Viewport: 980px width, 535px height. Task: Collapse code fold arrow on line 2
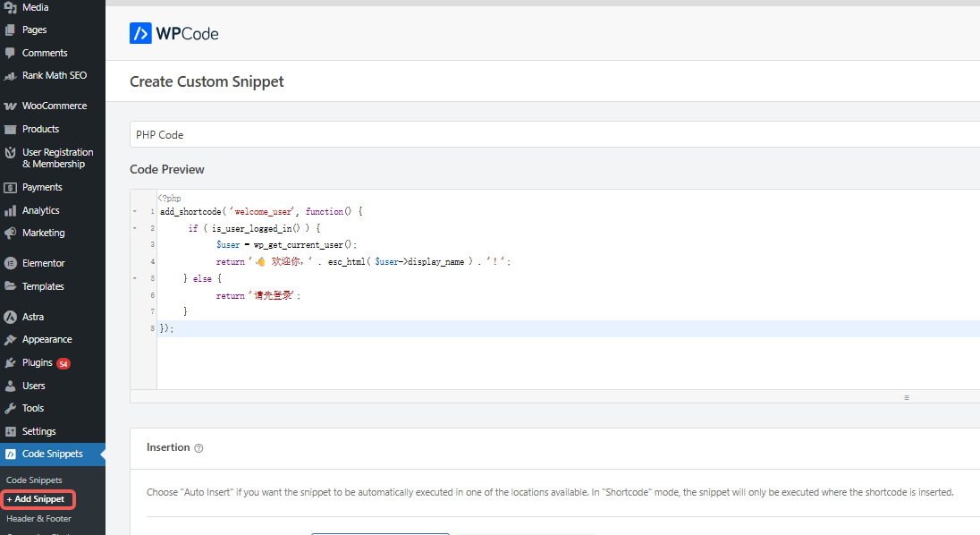[x=134, y=228]
